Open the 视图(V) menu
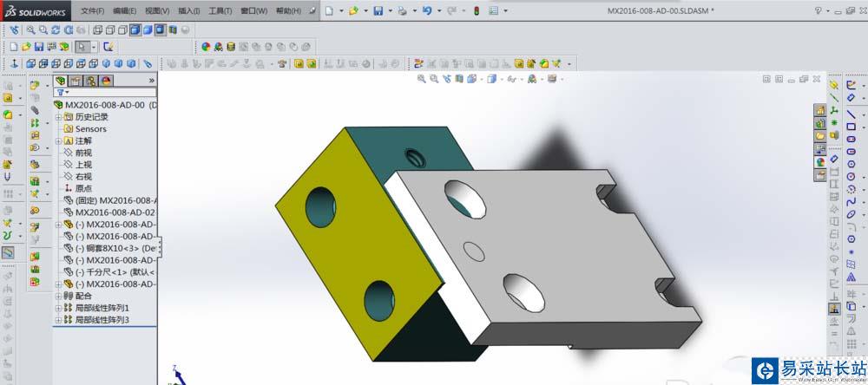Image resolution: width=868 pixels, height=385 pixels. click(157, 11)
